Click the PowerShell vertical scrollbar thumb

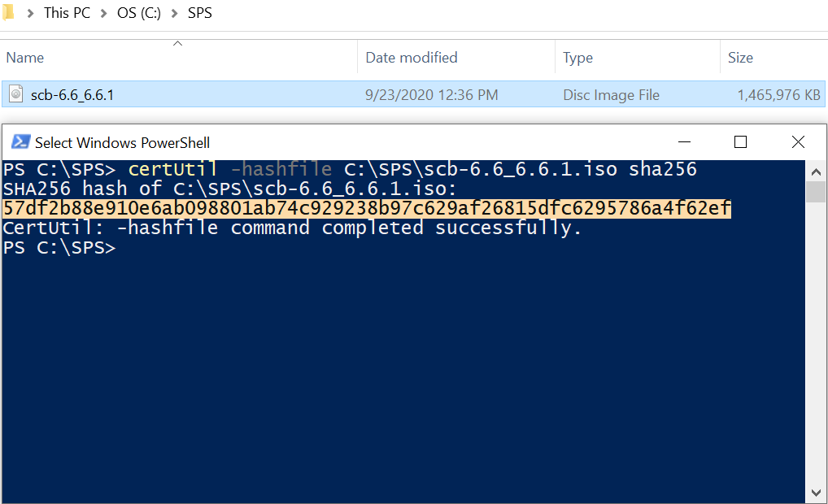click(816, 192)
